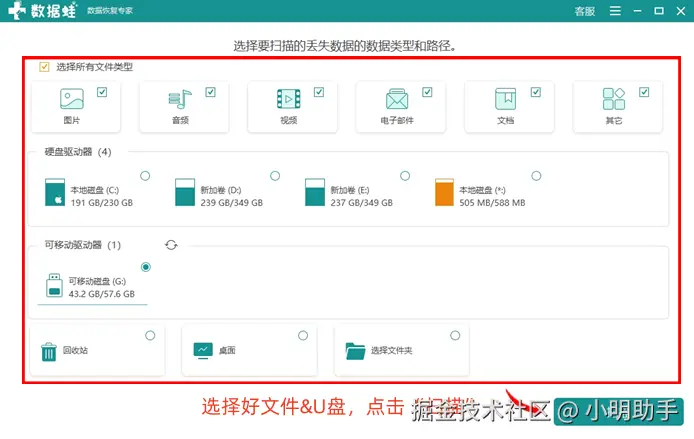Click the 选择文件夹 folder icon

[x=355, y=351]
